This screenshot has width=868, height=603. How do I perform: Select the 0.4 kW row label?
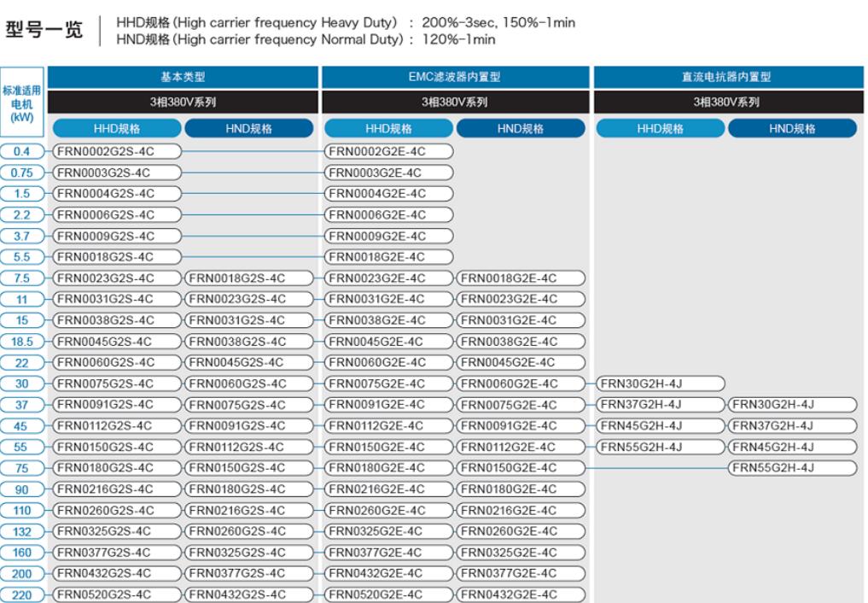21,151
